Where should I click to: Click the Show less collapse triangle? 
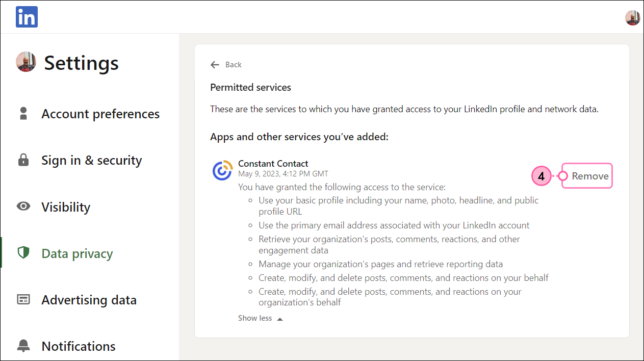tap(279, 319)
